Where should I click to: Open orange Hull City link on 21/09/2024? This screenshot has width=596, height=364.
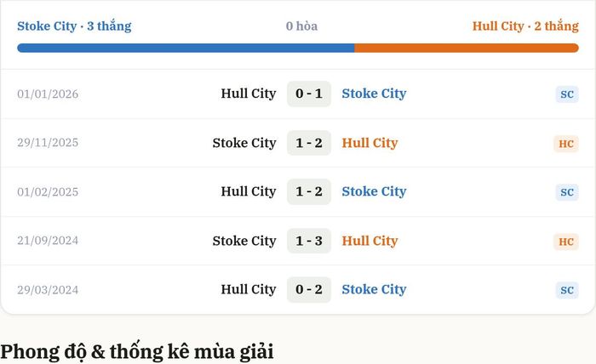click(370, 241)
